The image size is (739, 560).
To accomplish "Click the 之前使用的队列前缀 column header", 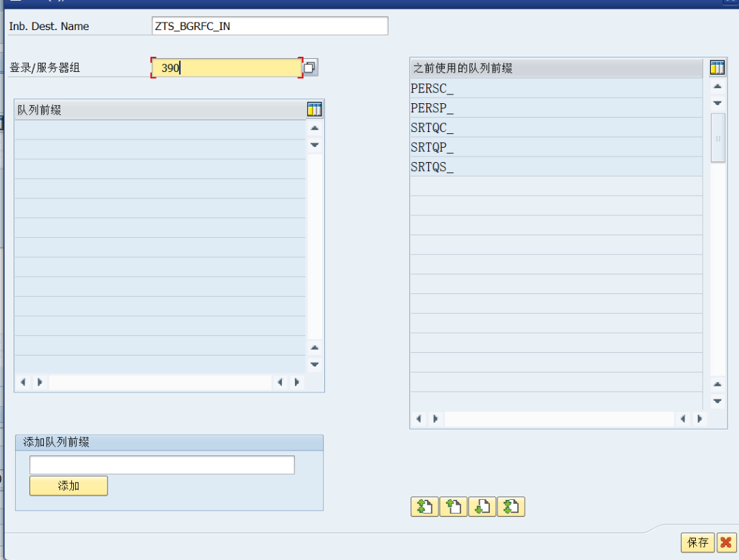I will 556,68.
